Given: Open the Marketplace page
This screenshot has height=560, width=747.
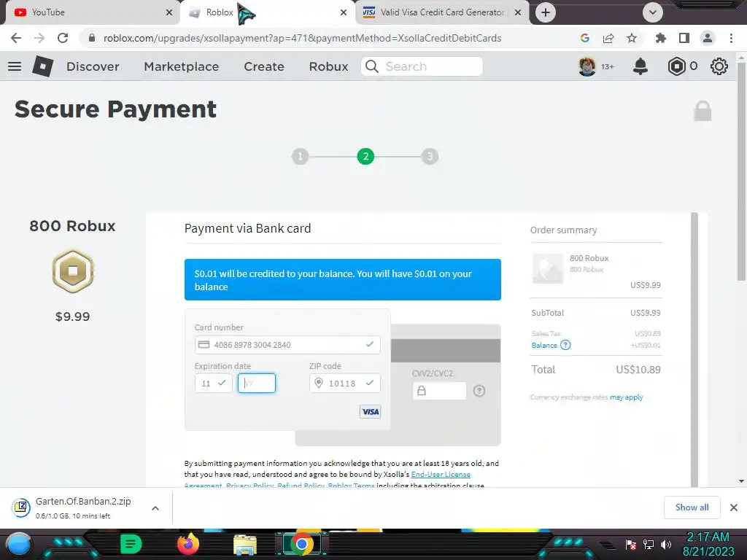Looking at the screenshot, I should pos(182,66).
